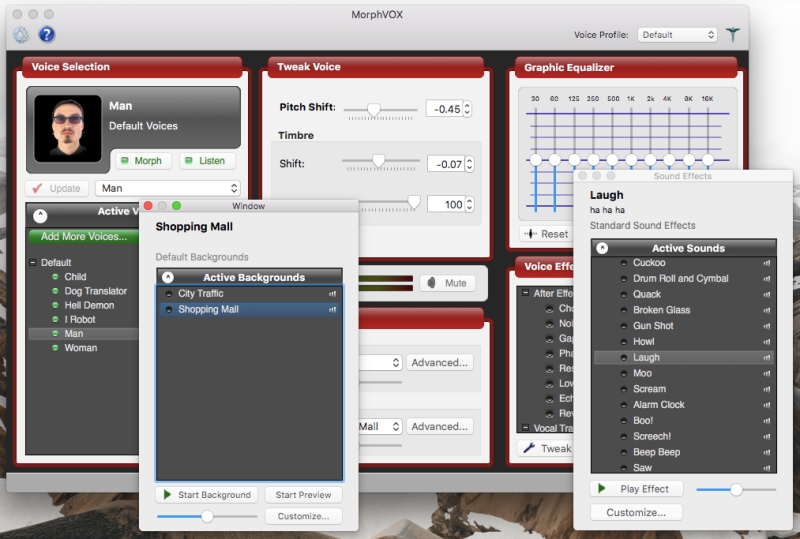Click the upper Advanced... button
Image resolution: width=800 pixels, height=539 pixels.
coord(439,362)
